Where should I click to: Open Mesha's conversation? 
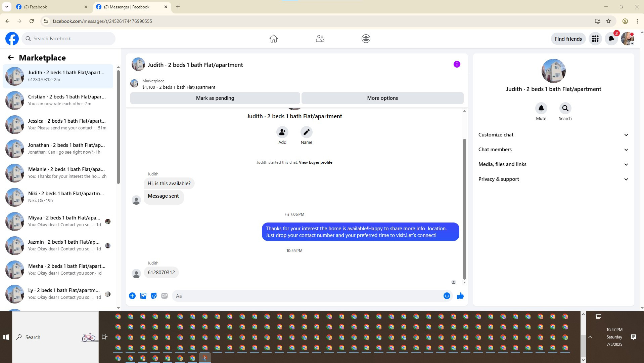58,270
